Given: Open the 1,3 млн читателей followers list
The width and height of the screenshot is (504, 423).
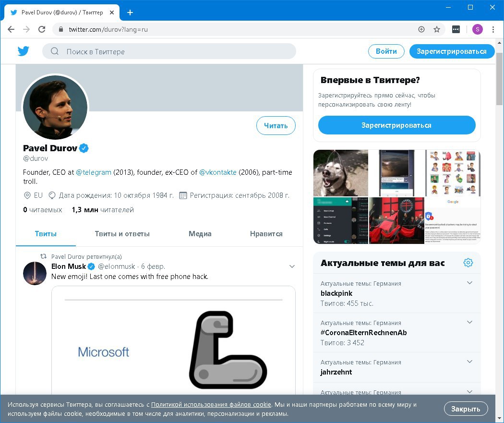Looking at the screenshot, I should point(103,210).
